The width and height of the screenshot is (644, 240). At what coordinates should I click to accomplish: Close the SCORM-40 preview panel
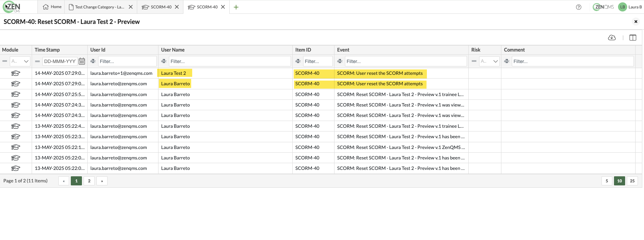[x=636, y=22]
